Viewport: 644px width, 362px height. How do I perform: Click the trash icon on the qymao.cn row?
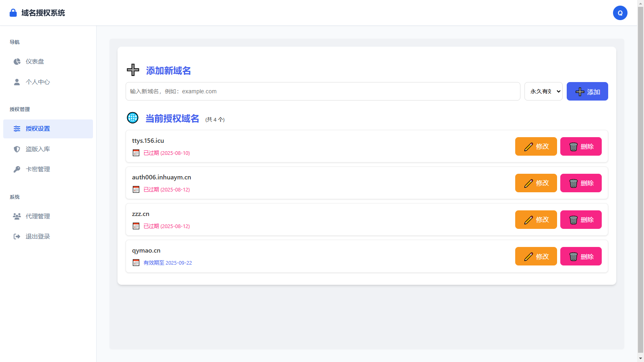(573, 256)
